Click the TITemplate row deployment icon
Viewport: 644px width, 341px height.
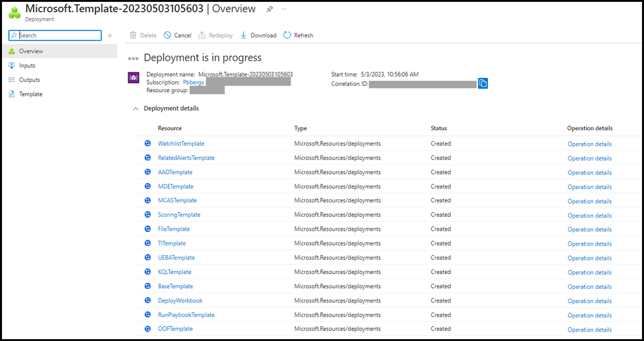(x=148, y=243)
